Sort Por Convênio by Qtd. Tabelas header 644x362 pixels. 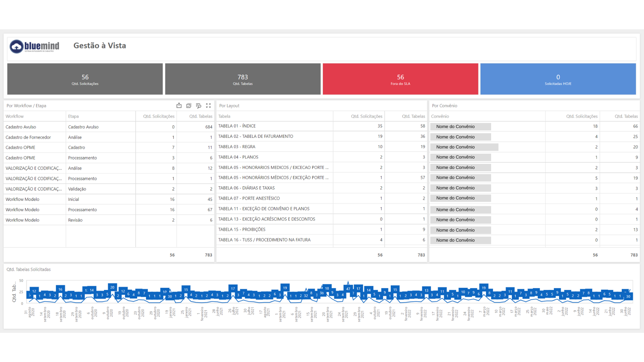tap(626, 116)
